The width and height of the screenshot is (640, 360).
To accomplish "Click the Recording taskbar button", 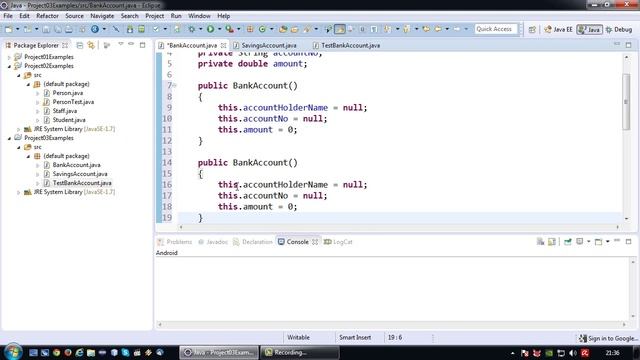I will click(x=300, y=352).
